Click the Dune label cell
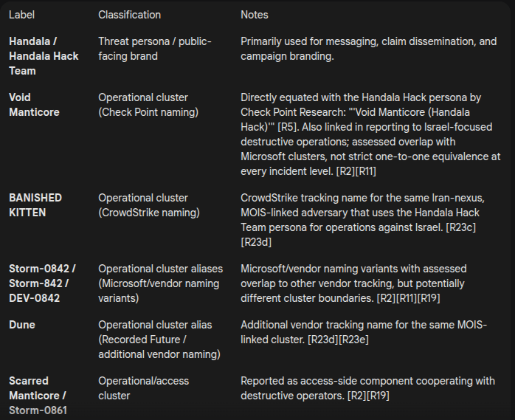Image resolution: width=515 pixels, height=420 pixels. (22, 325)
